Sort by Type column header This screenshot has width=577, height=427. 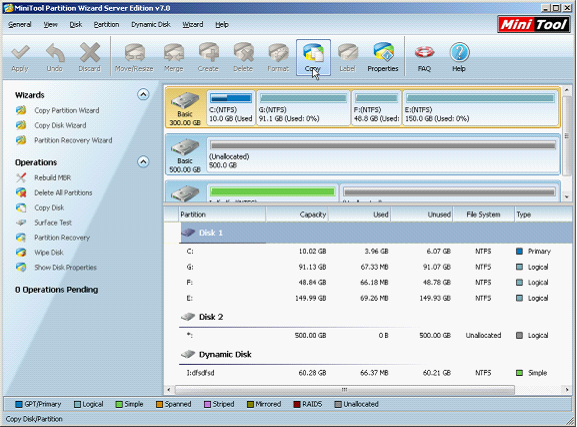point(543,215)
